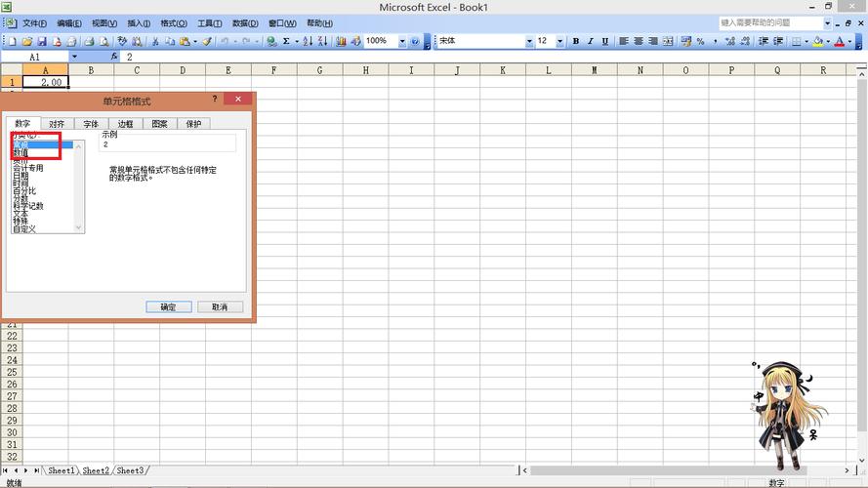Expand the Paste options dropdown arrow
This screenshot has width=868, height=488.
click(195, 42)
